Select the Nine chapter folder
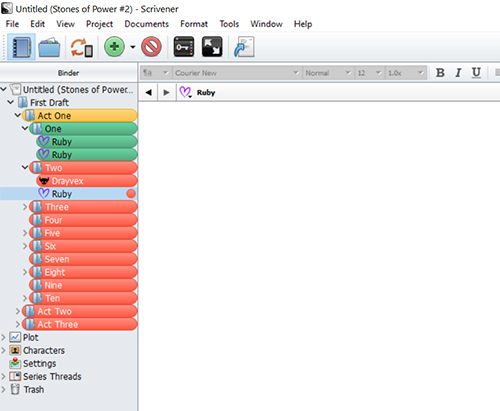Screen dimensions: 500x411 (83, 285)
